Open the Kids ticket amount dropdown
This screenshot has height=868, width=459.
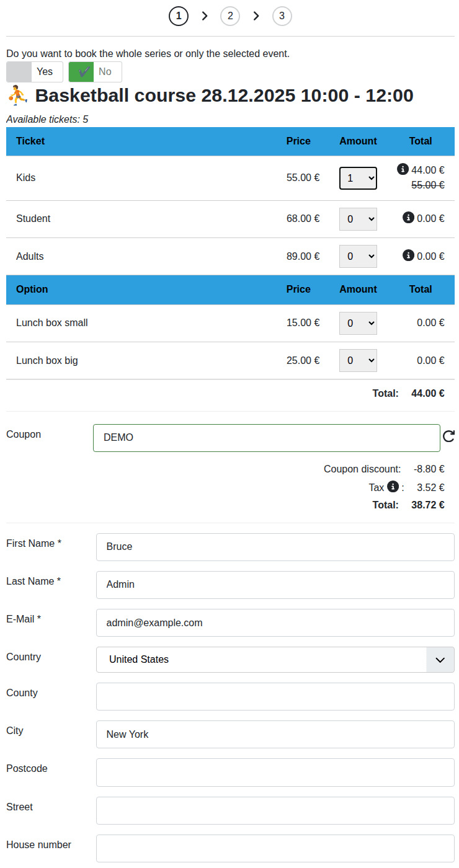[358, 179]
